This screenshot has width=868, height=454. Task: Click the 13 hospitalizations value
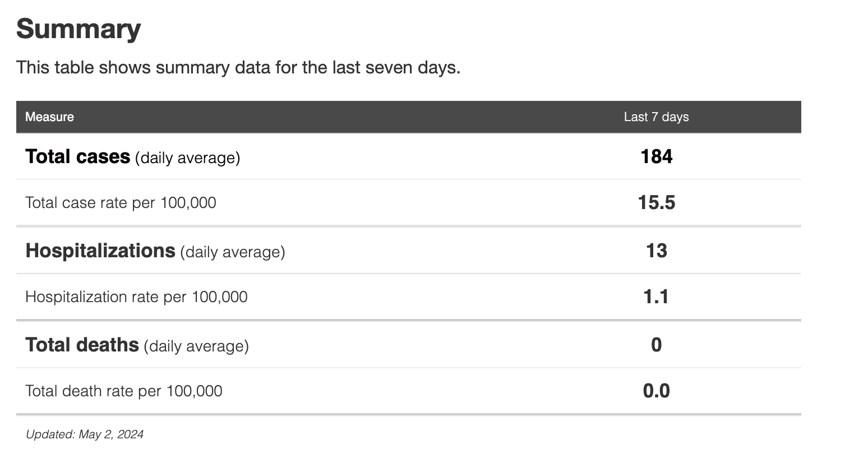click(x=656, y=251)
